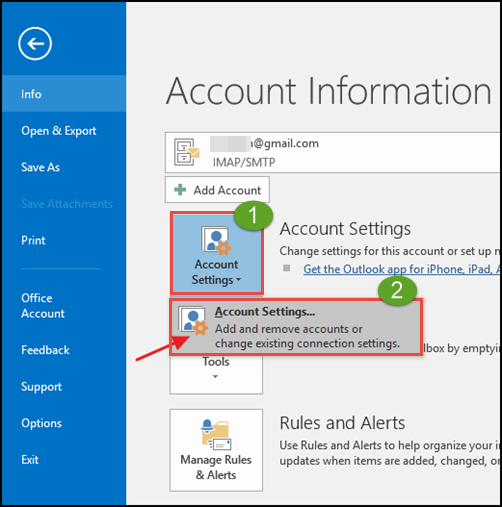This screenshot has height=507, width=502.
Task: Expand the Account Settings dropdown button
Action: 217,253
